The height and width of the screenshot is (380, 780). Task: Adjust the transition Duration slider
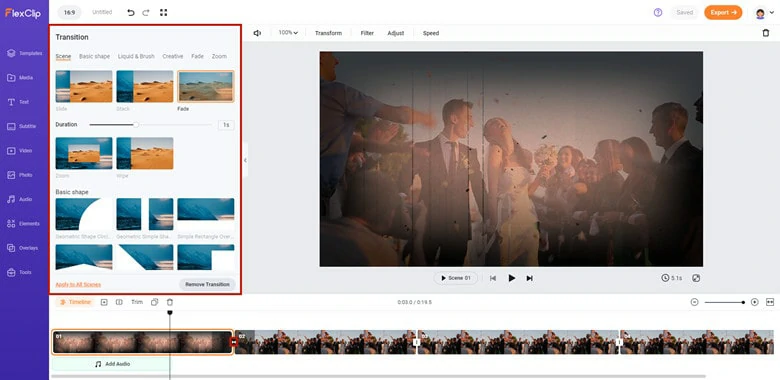point(150,125)
